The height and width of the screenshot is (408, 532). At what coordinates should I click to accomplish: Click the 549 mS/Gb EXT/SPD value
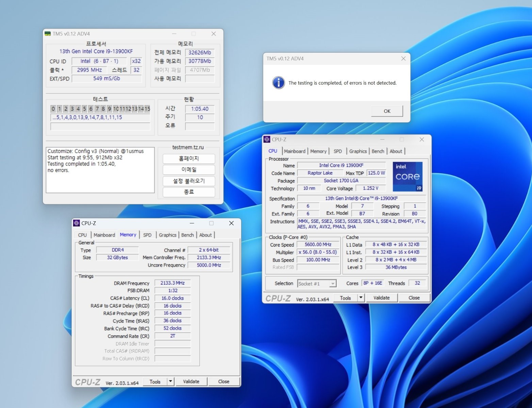(107, 79)
